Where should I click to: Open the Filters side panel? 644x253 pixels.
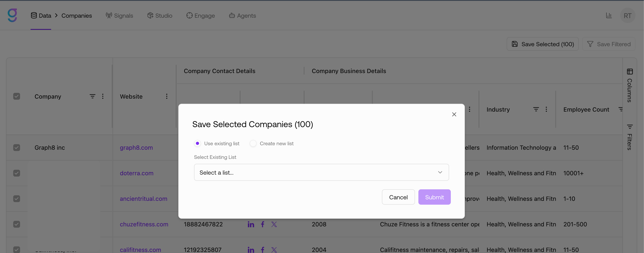click(629, 137)
